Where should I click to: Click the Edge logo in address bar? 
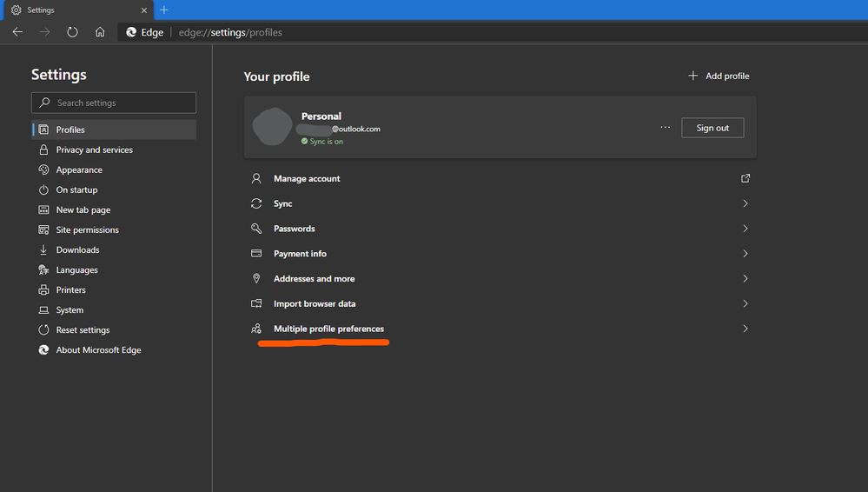tap(131, 32)
